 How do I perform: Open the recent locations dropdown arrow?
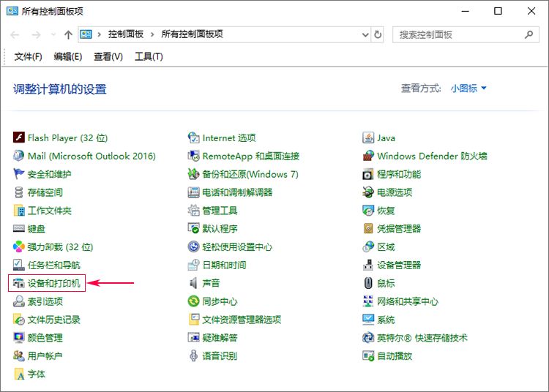point(53,34)
